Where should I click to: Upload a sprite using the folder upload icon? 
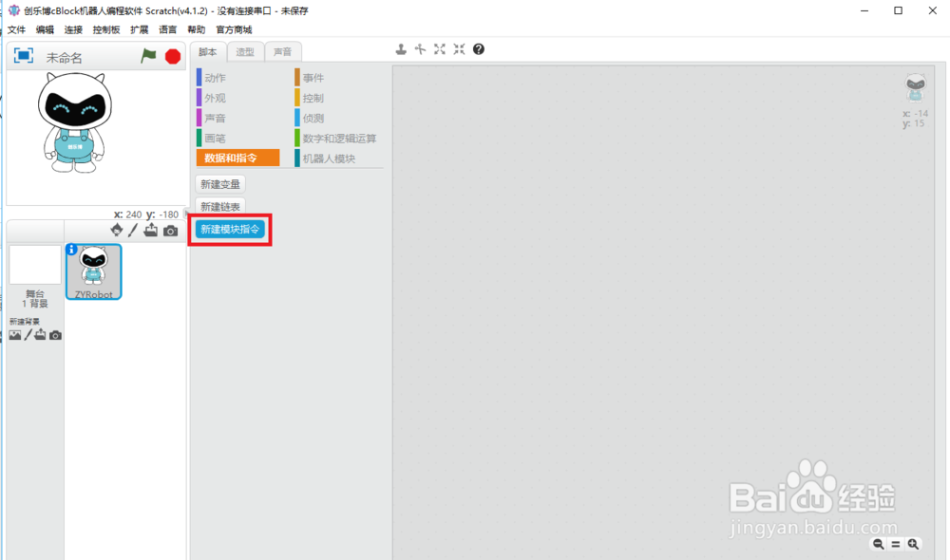tap(152, 231)
